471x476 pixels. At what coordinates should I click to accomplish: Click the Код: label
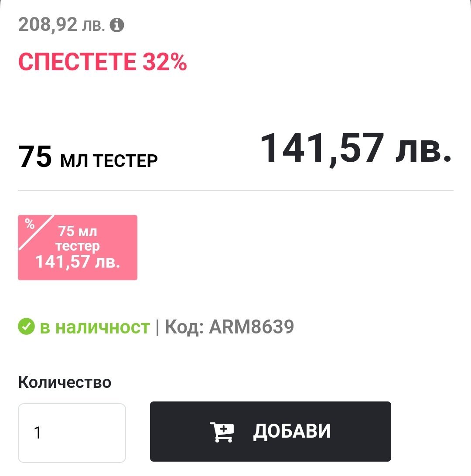185,326
